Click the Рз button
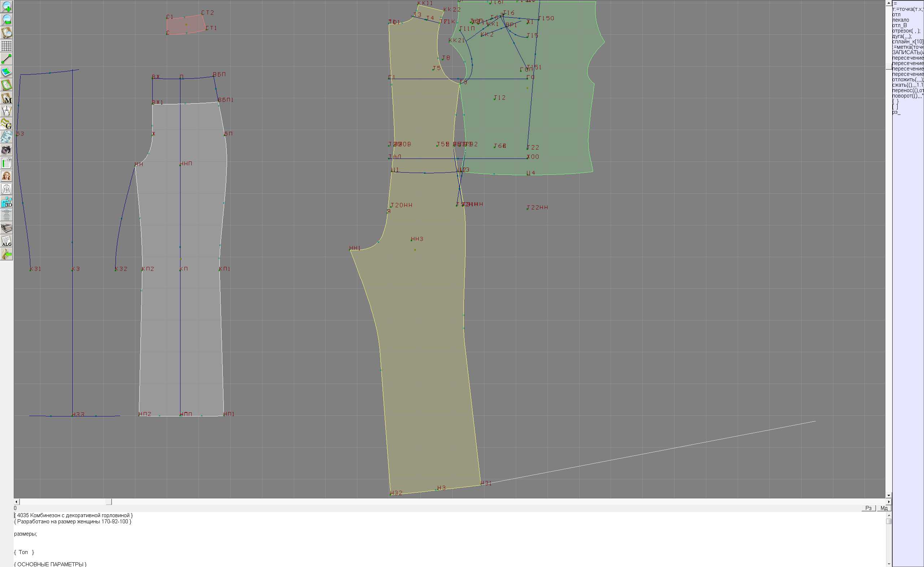Viewport: 924px width, 567px height. (x=868, y=508)
